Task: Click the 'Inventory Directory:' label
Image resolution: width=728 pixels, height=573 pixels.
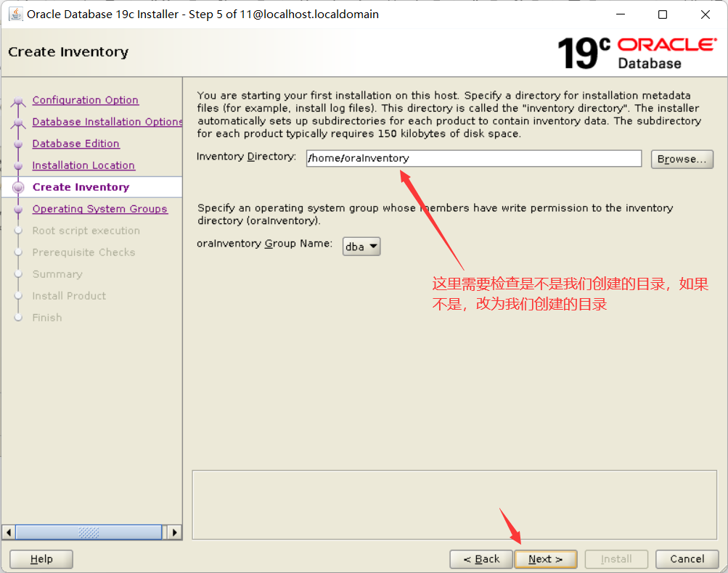Action: point(246,157)
